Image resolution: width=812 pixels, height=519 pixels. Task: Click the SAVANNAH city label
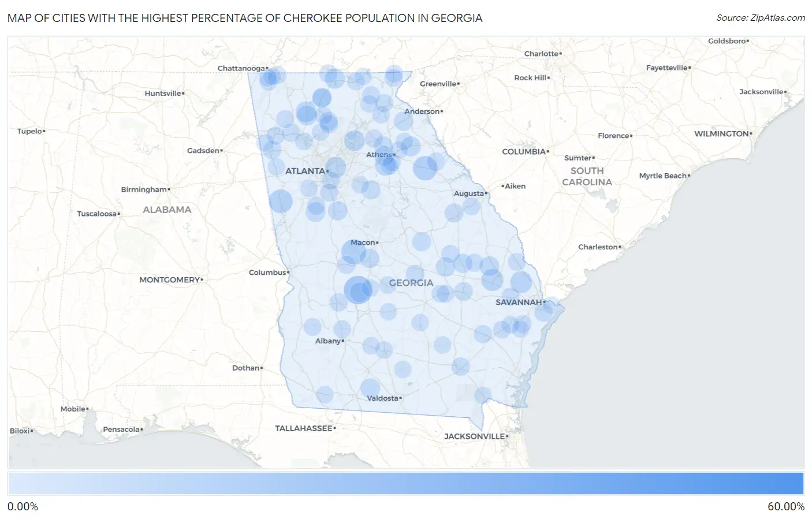[519, 302]
